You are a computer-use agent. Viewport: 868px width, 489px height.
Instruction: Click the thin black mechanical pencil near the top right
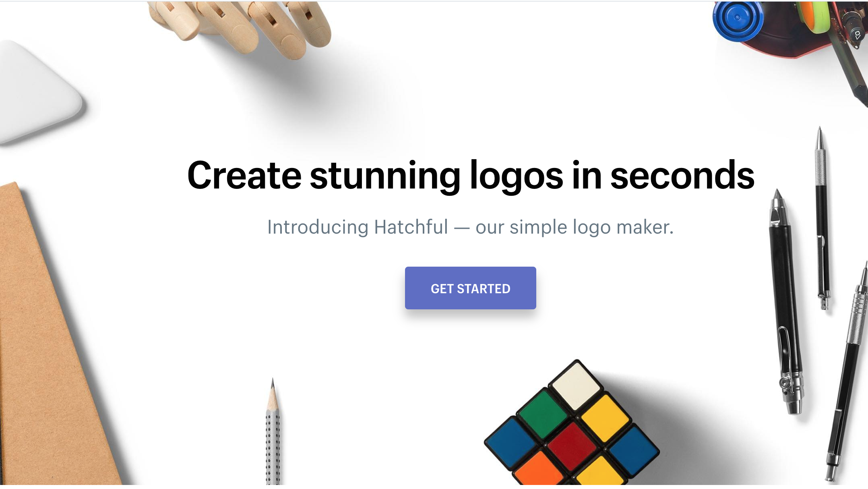click(822, 218)
